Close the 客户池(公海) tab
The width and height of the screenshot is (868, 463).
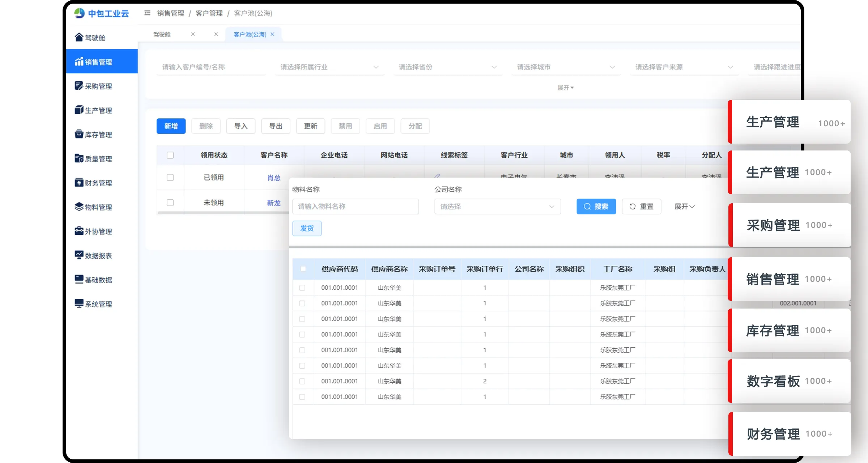[272, 34]
